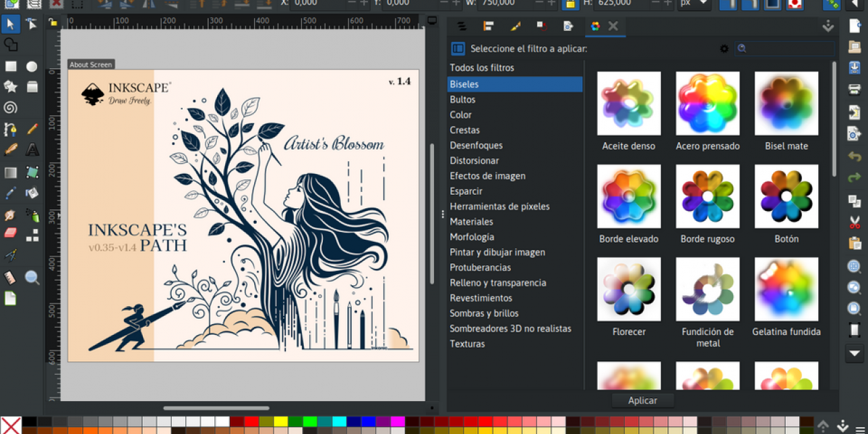Switch to the Align and Distribute tab
The image size is (868, 434).
click(x=489, y=26)
